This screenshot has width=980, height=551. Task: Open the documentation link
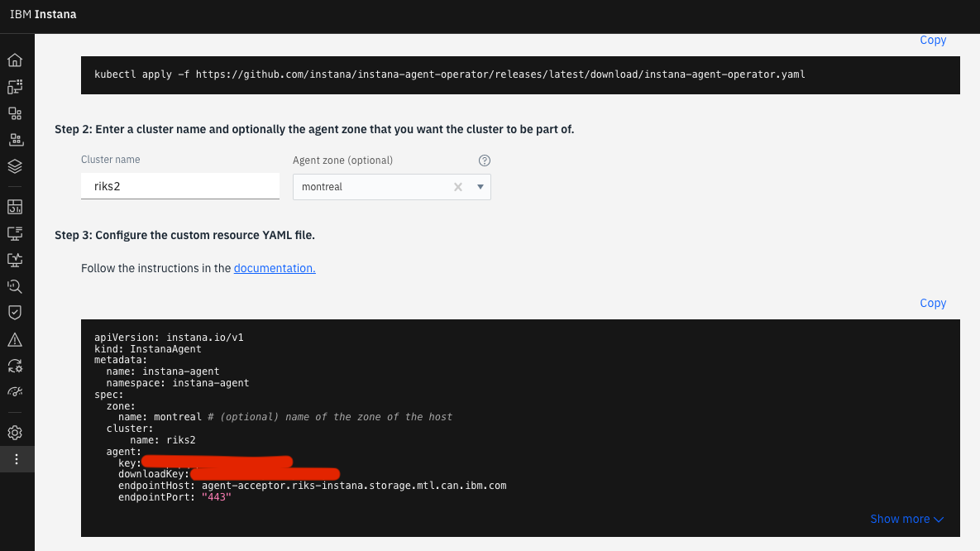tap(275, 268)
